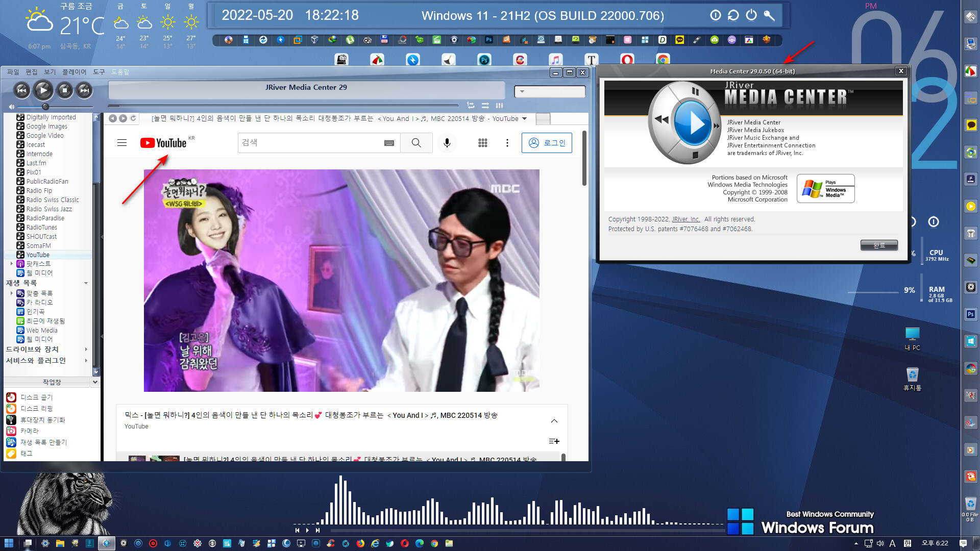Open the JRiver, Inc. link
This screenshot has width=980, height=551.
685,219
